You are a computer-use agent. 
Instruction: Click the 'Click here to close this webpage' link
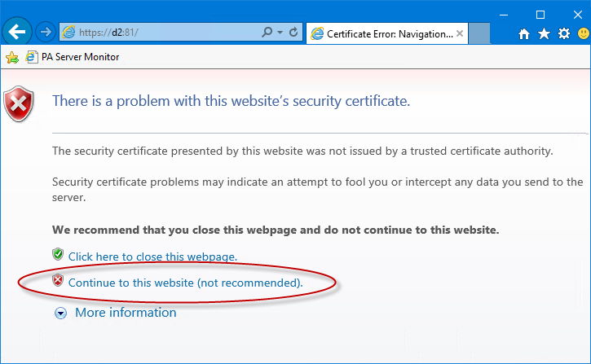tap(152, 257)
